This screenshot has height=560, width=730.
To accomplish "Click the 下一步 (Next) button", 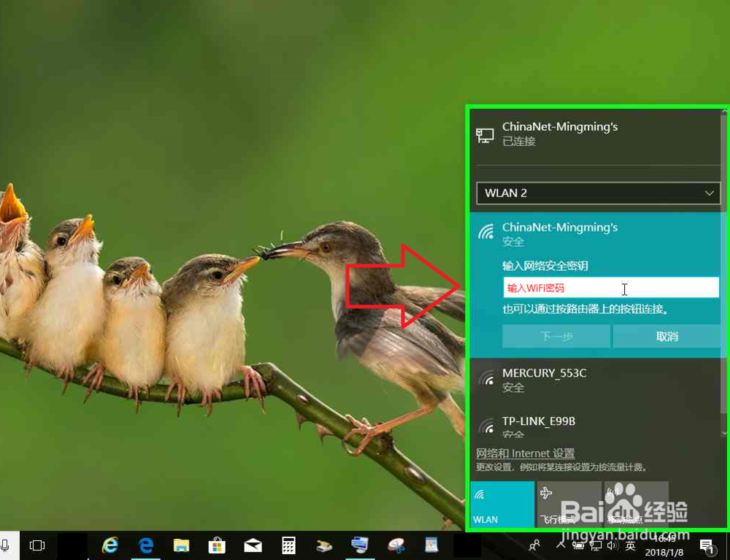I will tap(556, 336).
